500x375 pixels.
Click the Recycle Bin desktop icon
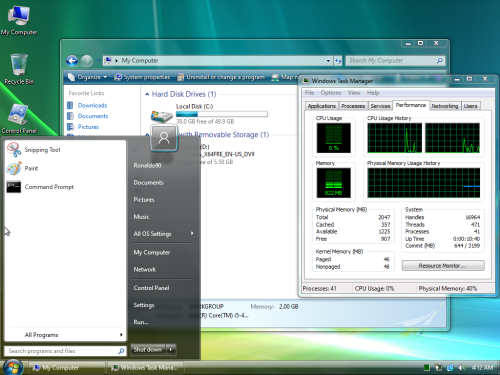[x=19, y=69]
